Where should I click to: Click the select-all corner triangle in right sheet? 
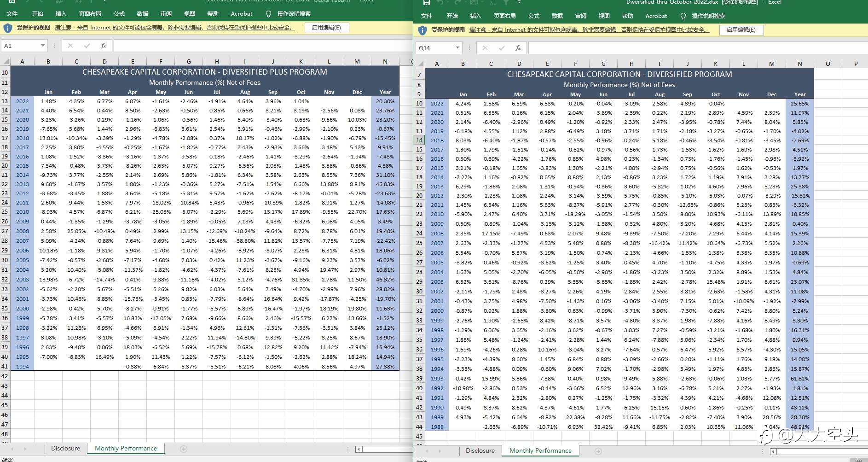[420, 64]
